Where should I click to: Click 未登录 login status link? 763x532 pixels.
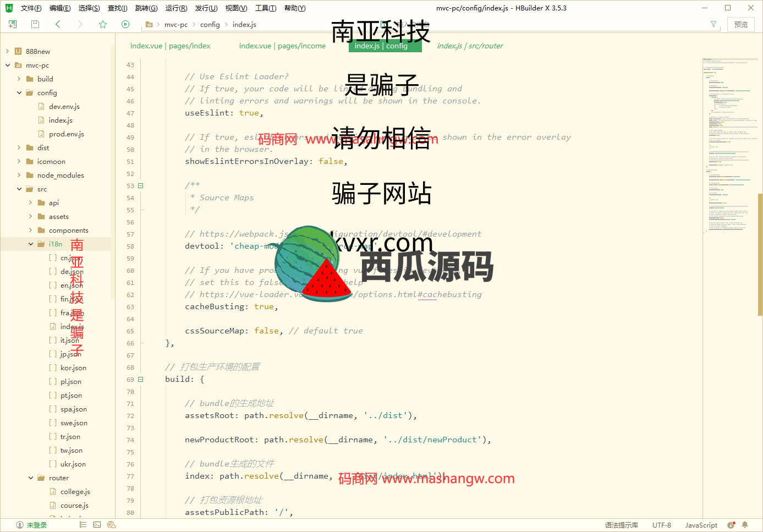[x=37, y=525]
